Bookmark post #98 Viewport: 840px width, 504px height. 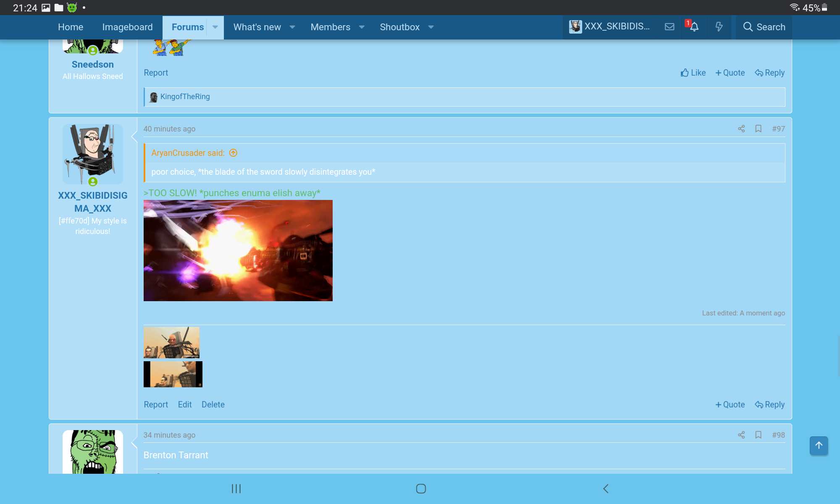click(x=758, y=435)
